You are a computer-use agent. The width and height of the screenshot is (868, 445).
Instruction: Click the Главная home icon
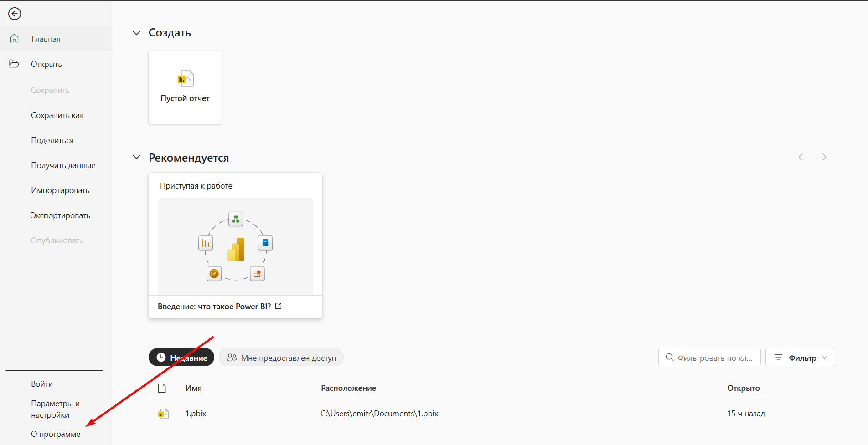point(15,39)
